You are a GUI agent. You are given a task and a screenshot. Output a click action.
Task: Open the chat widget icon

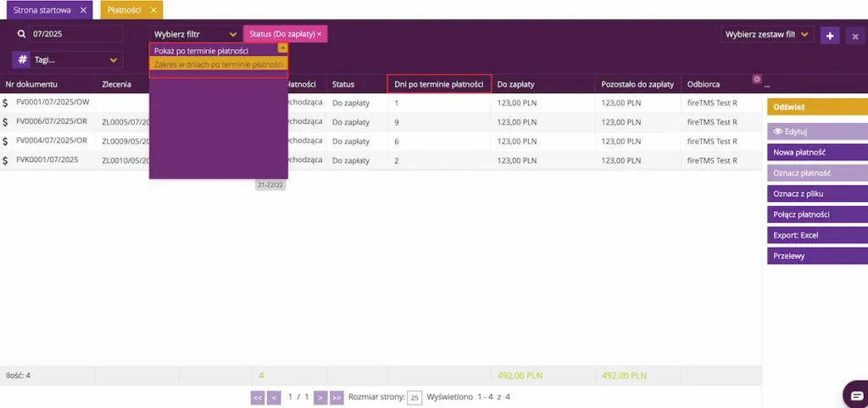click(856, 394)
